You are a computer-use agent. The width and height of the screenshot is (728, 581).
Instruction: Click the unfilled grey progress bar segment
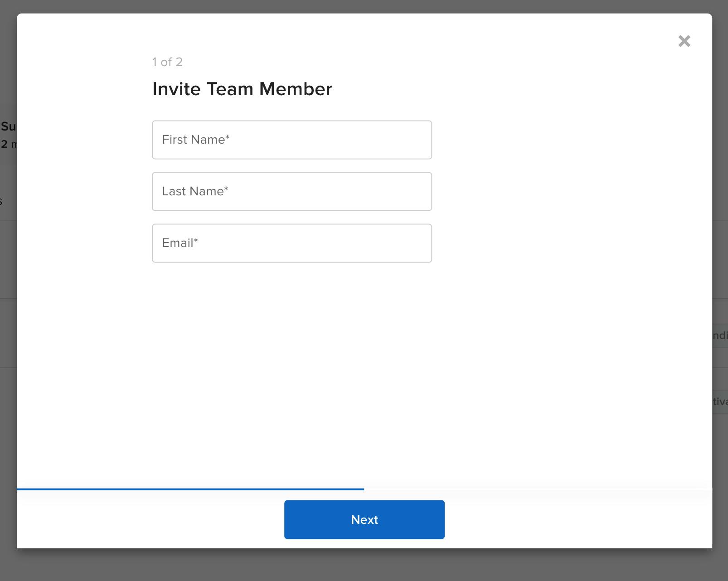click(538, 489)
